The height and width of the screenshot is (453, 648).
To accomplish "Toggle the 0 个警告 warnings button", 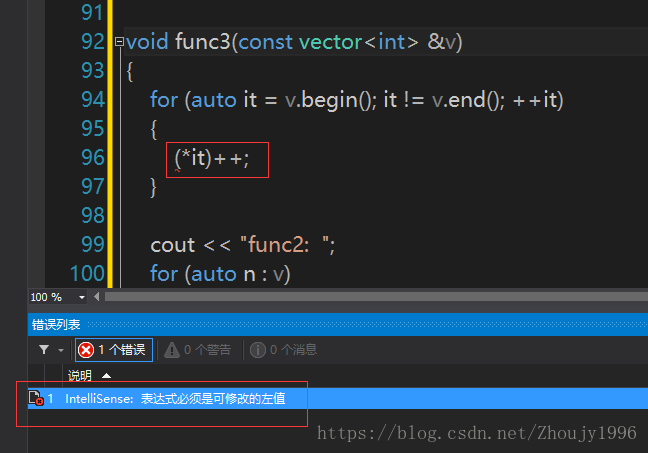I will pos(198,350).
